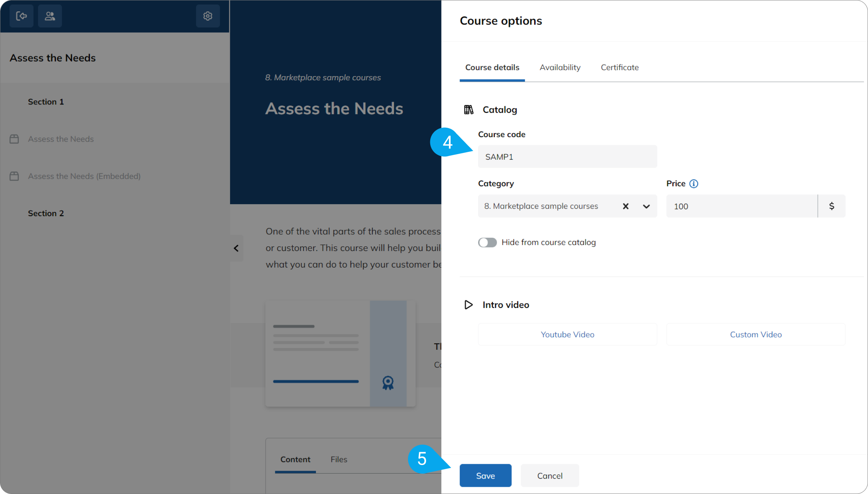Viewport: 868px width, 494px height.
Task: Switch to the Availability tab
Action: coord(560,67)
